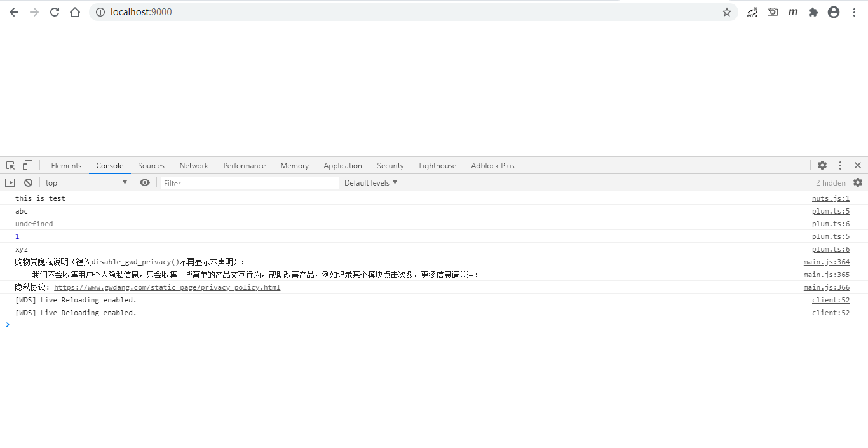Open the console sidebar panel icon
Screen dimensions: 868x448
pyautogui.click(x=10, y=182)
